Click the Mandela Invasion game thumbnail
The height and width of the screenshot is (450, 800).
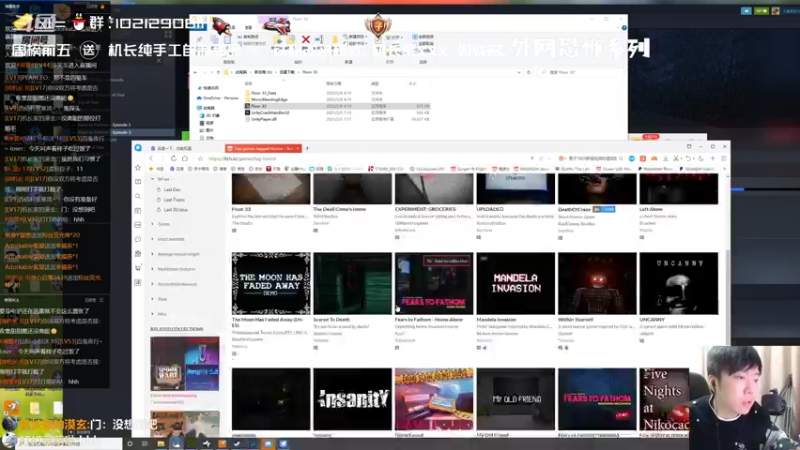(x=516, y=283)
